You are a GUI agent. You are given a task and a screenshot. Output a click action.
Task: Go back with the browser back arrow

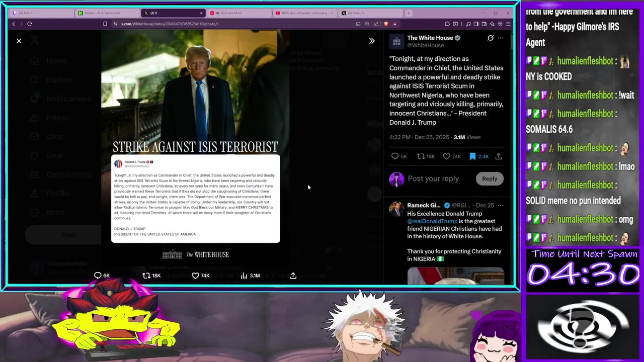(x=14, y=24)
